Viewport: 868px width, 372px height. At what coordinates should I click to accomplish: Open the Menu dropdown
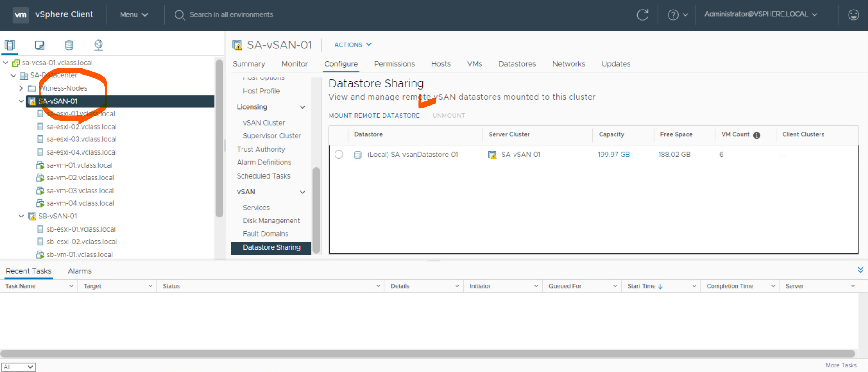click(134, 14)
